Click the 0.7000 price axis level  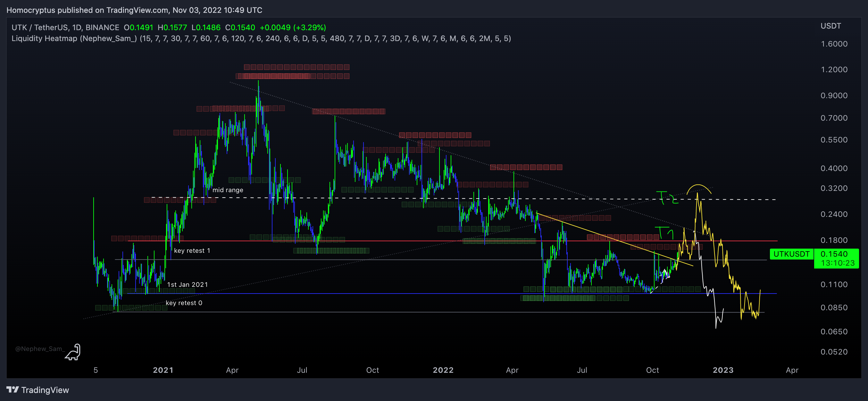click(x=834, y=118)
